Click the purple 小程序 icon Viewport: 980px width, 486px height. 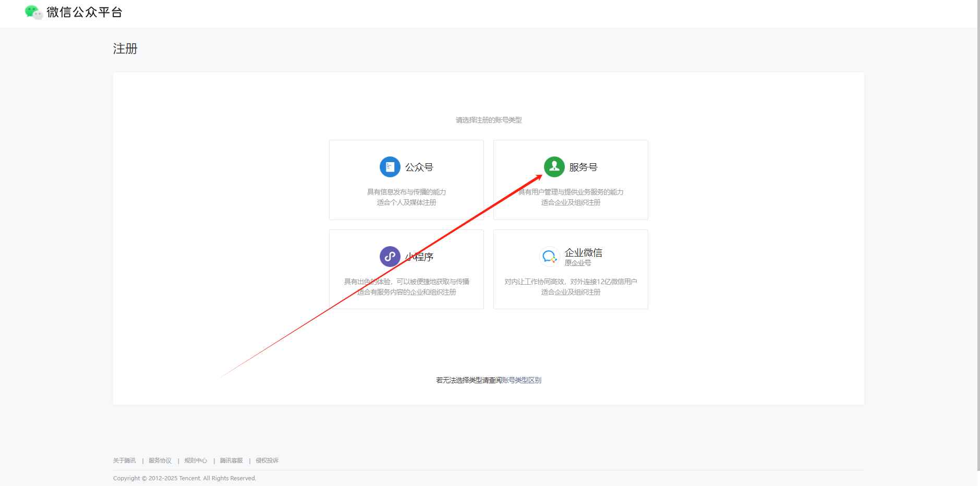(390, 257)
